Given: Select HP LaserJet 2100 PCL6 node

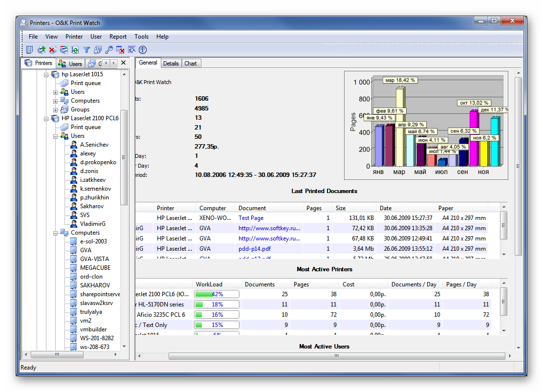Looking at the screenshot, I should pyautogui.click(x=90, y=118).
